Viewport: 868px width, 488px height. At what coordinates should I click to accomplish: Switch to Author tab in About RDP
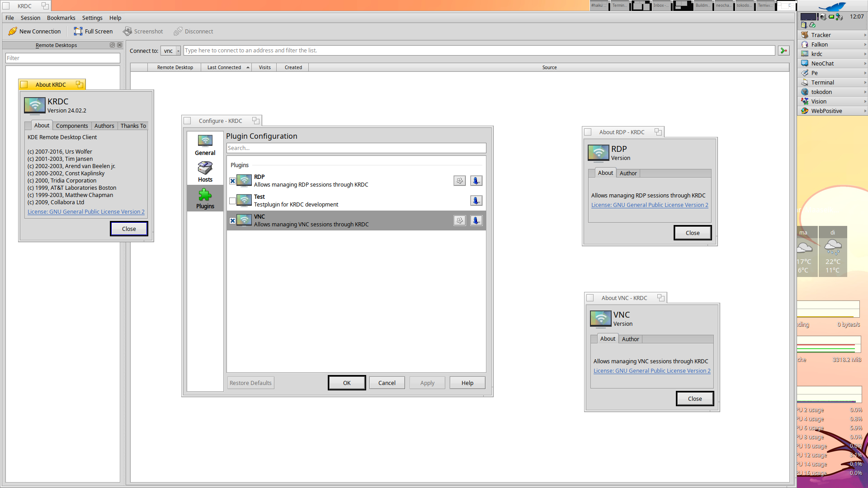[x=628, y=173]
